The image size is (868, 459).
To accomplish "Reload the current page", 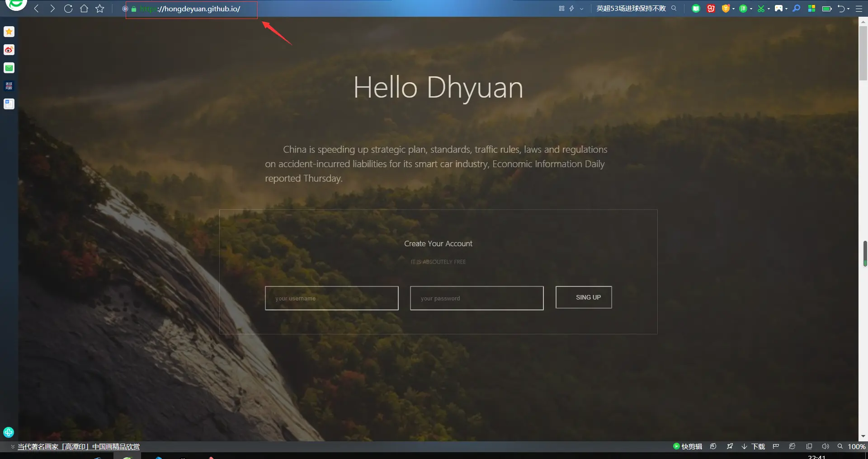I will click(68, 9).
